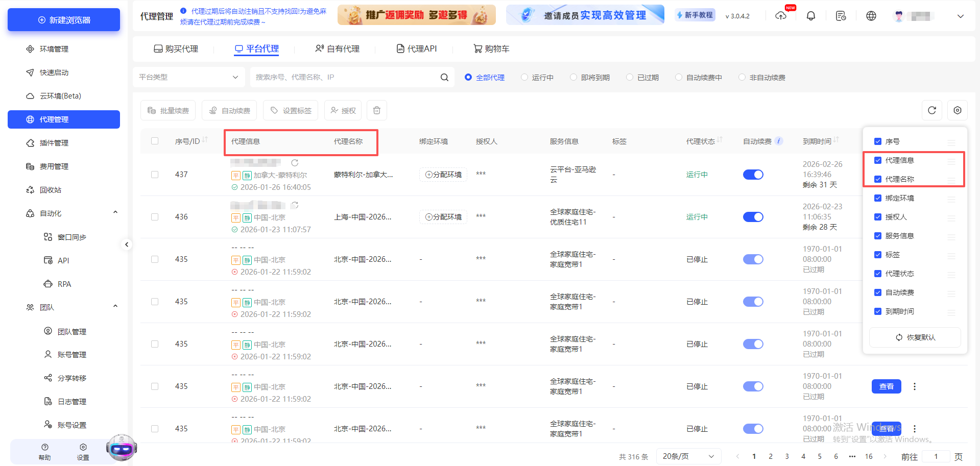The image size is (980, 466).
Task: Click the search magnifier icon
Action: point(444,77)
